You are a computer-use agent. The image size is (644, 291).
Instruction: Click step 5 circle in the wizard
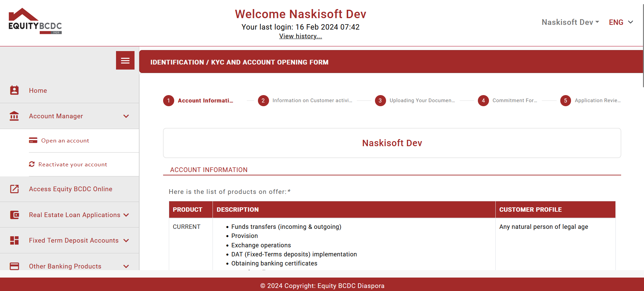(x=566, y=100)
